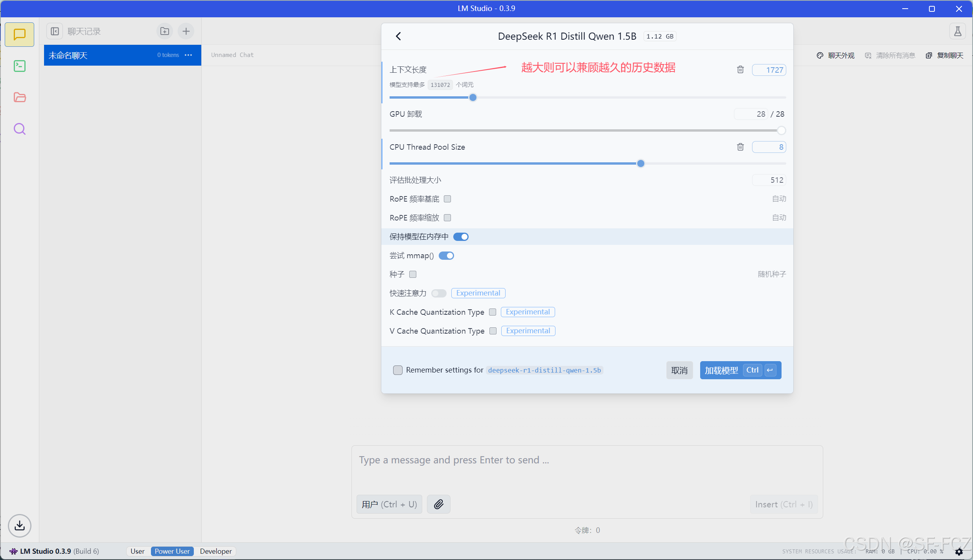Open the three-dot menu on the unnamed chat
Viewport: 973px width, 560px height.
tap(188, 55)
